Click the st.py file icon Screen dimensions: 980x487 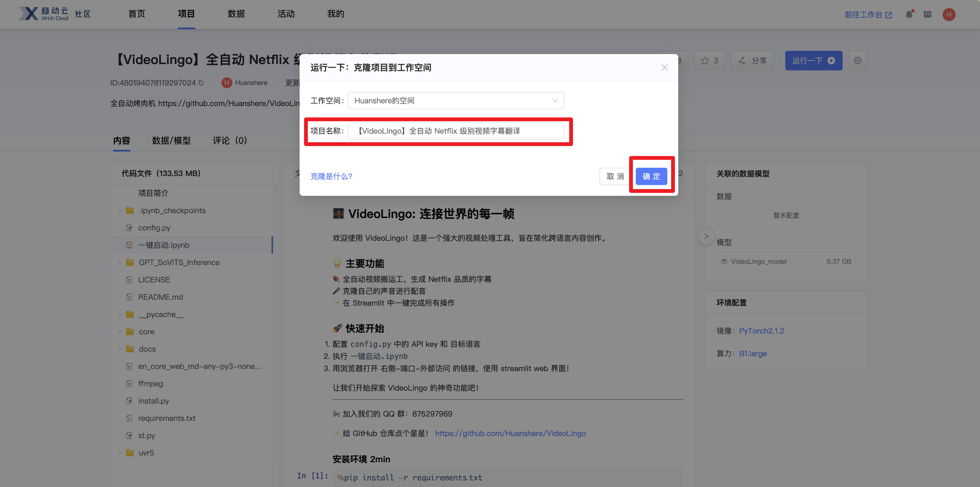click(x=129, y=435)
